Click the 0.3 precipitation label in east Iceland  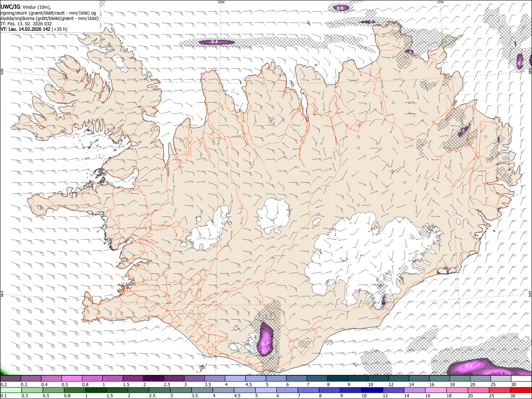coord(462,131)
